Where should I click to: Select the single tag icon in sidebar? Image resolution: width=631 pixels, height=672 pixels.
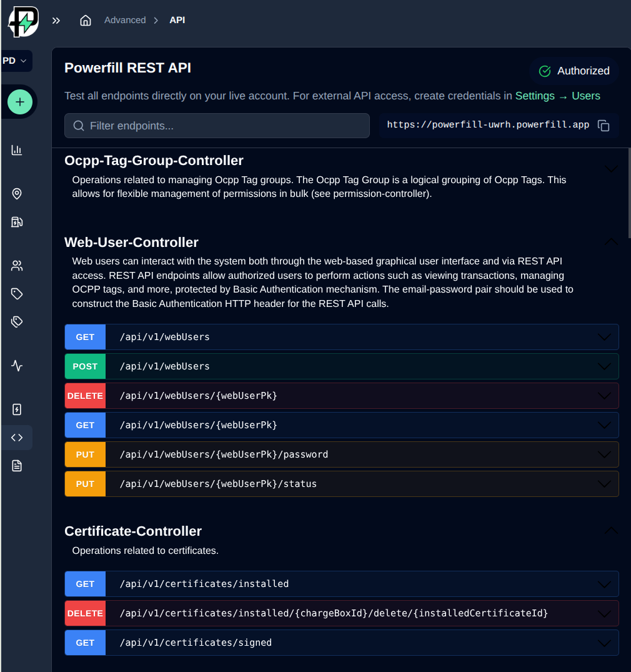tap(16, 293)
